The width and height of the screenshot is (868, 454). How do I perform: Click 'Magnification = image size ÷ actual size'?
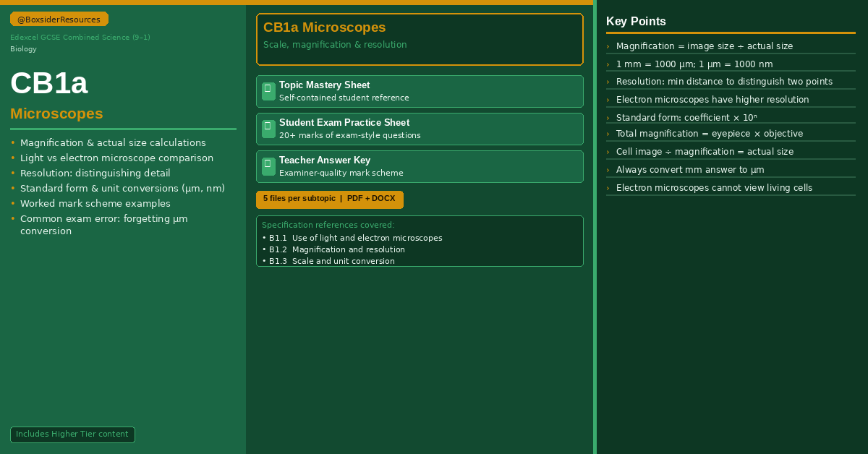pos(705,46)
